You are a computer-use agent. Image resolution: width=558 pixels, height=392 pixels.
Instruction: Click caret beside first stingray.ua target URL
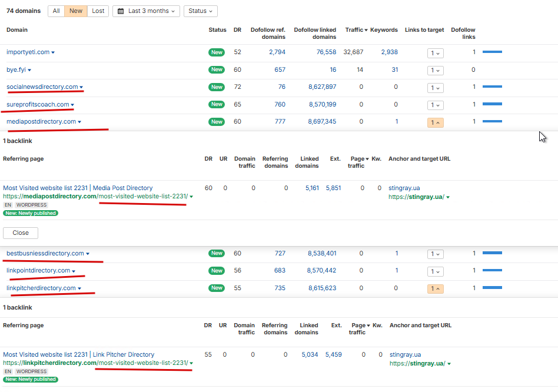[448, 197]
